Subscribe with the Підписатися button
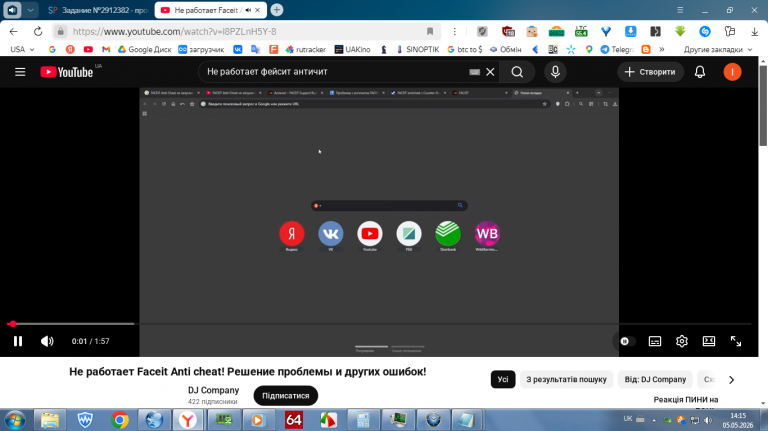 286,396
